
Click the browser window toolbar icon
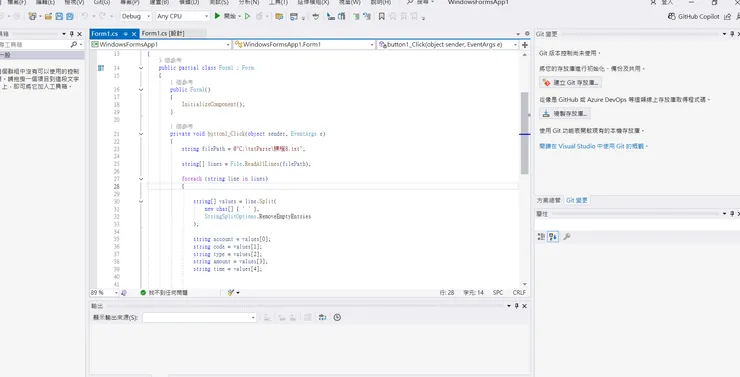click(294, 16)
